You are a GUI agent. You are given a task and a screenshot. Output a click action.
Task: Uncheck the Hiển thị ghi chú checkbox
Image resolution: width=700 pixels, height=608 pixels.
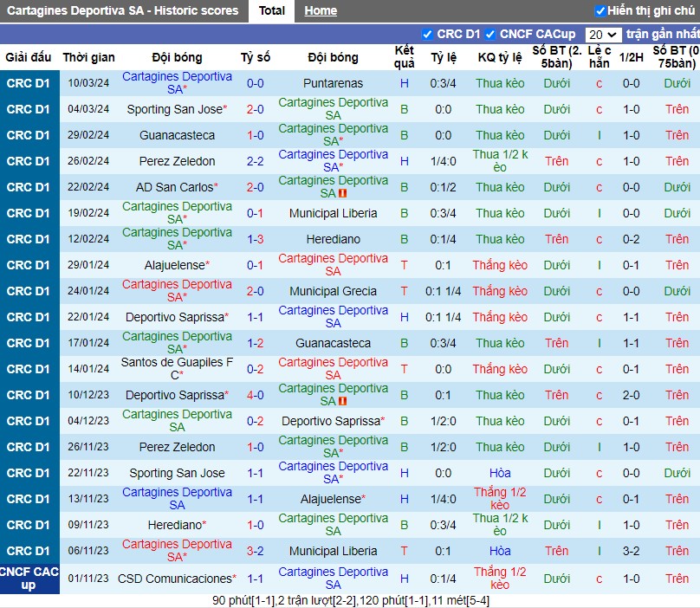pos(600,10)
